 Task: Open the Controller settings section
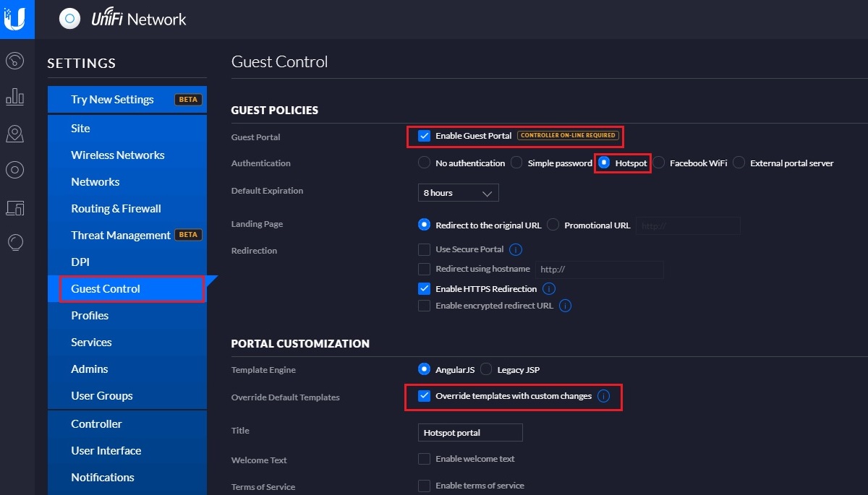[x=96, y=423]
